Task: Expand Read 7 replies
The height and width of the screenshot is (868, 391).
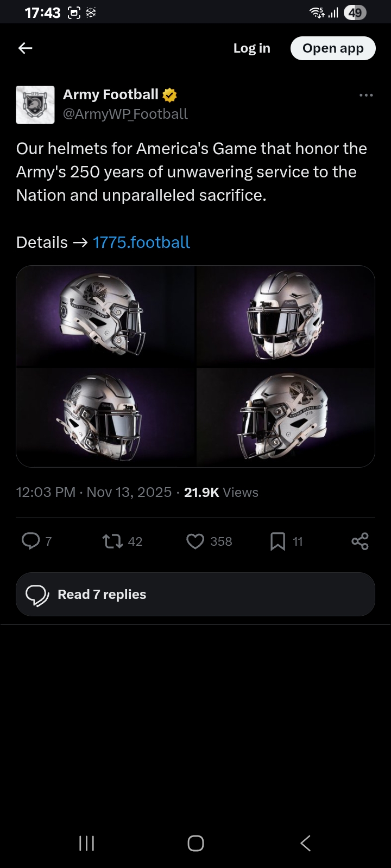Action: 195,595
